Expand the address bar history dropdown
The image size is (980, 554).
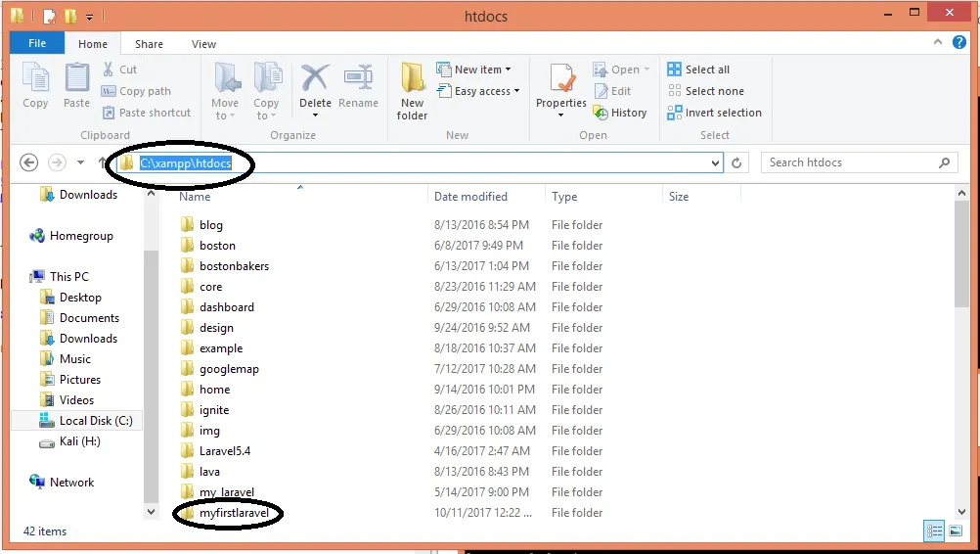(x=716, y=163)
